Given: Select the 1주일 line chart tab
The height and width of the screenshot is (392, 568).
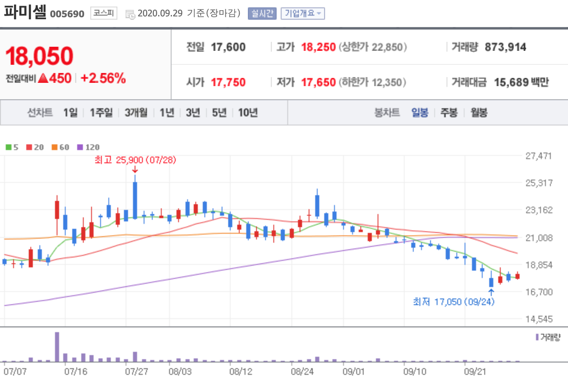Looking at the screenshot, I should 101,112.
